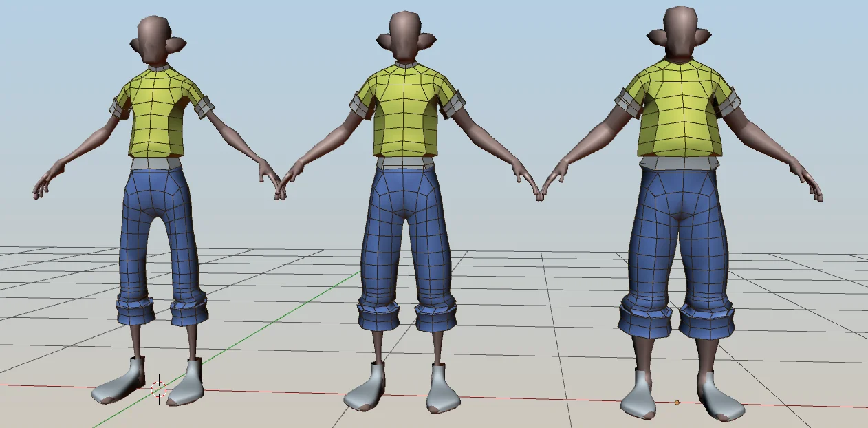The width and height of the screenshot is (868, 428).
Task: Click the middle character's rightmost gray shoe
Action: [x=444, y=392]
